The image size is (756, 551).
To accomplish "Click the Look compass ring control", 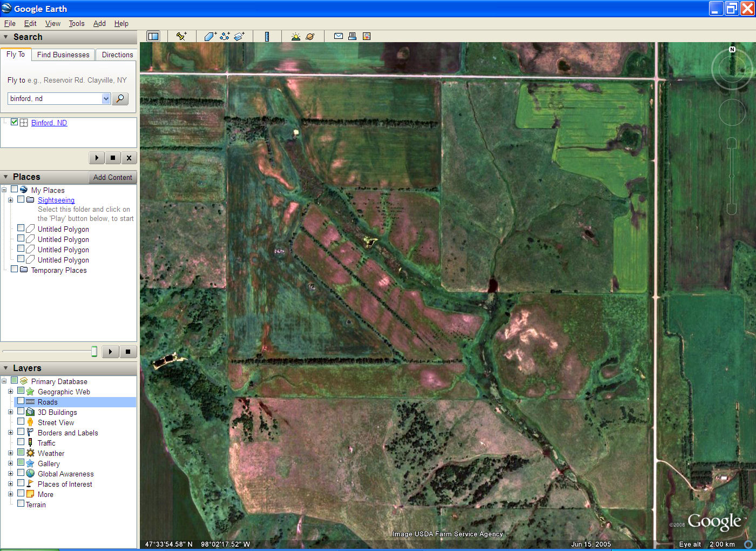I will point(732,69).
